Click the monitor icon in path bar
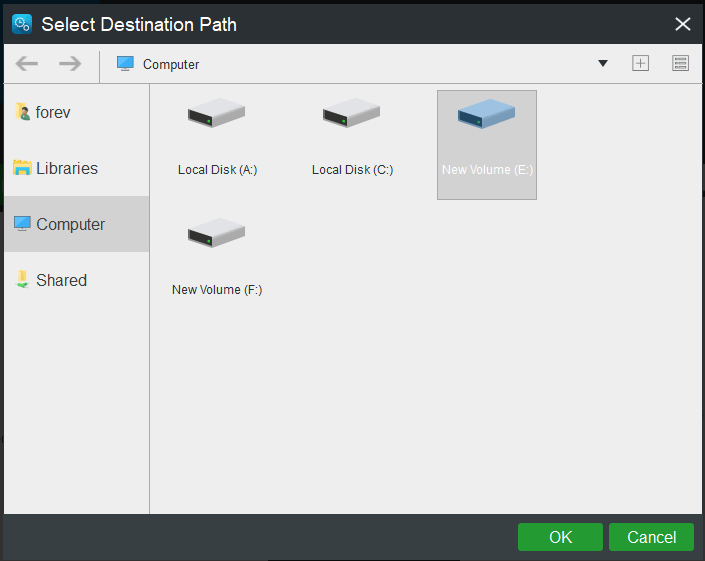 click(125, 63)
